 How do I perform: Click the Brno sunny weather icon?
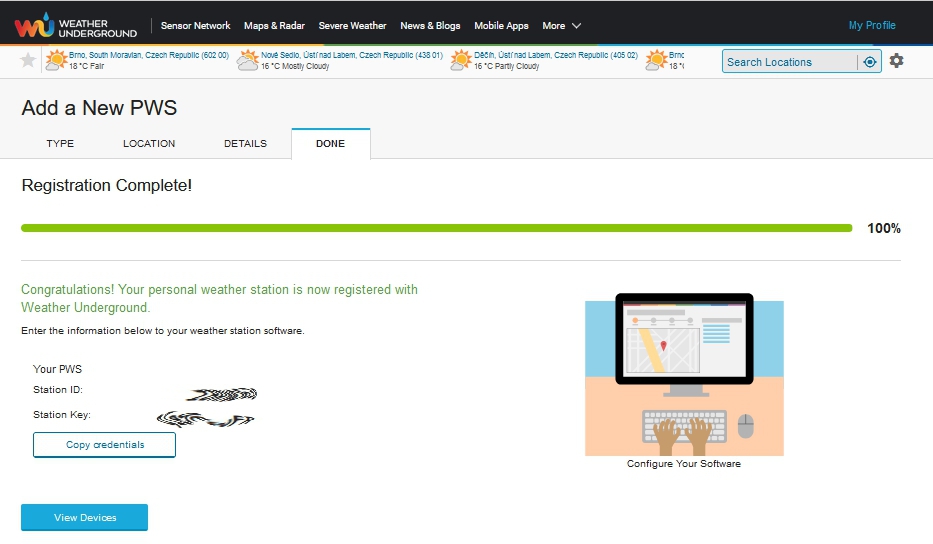(55, 61)
